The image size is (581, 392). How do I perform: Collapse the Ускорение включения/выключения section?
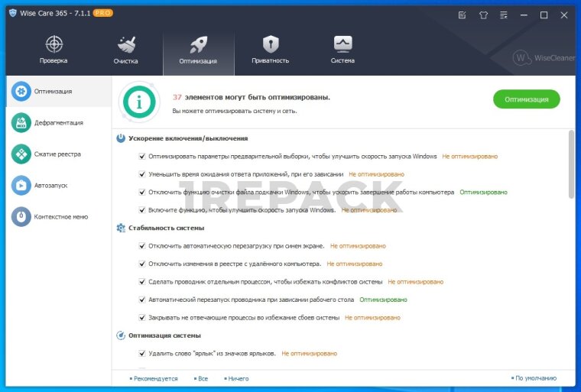point(121,138)
